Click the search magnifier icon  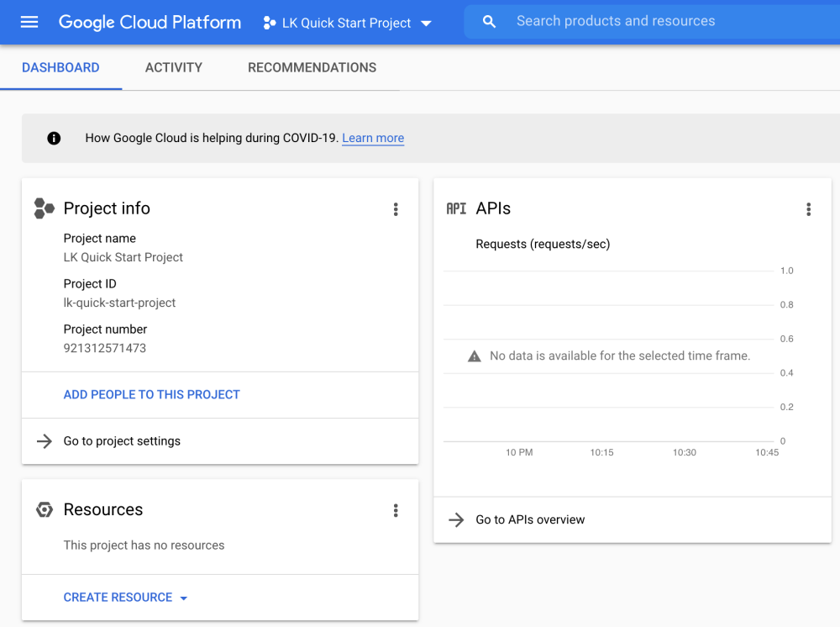point(490,22)
